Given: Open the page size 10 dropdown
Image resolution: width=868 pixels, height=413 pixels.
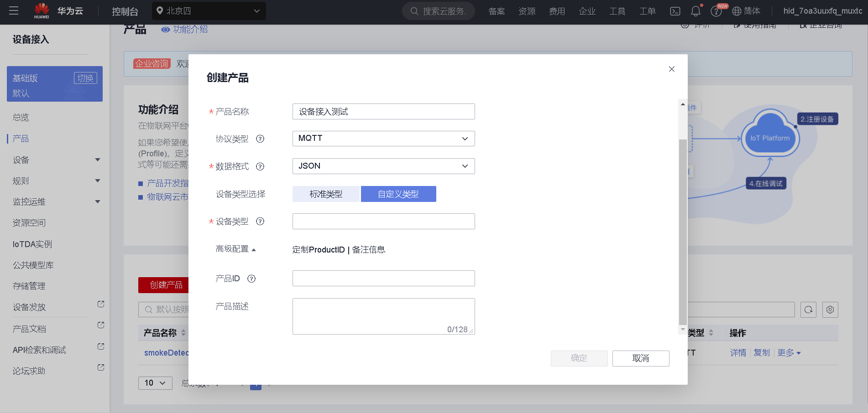Looking at the screenshot, I should [155, 383].
